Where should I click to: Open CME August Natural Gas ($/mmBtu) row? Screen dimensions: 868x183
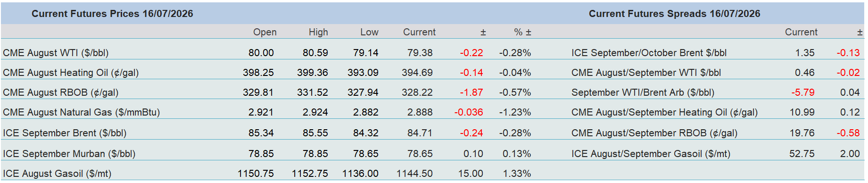pos(267,112)
